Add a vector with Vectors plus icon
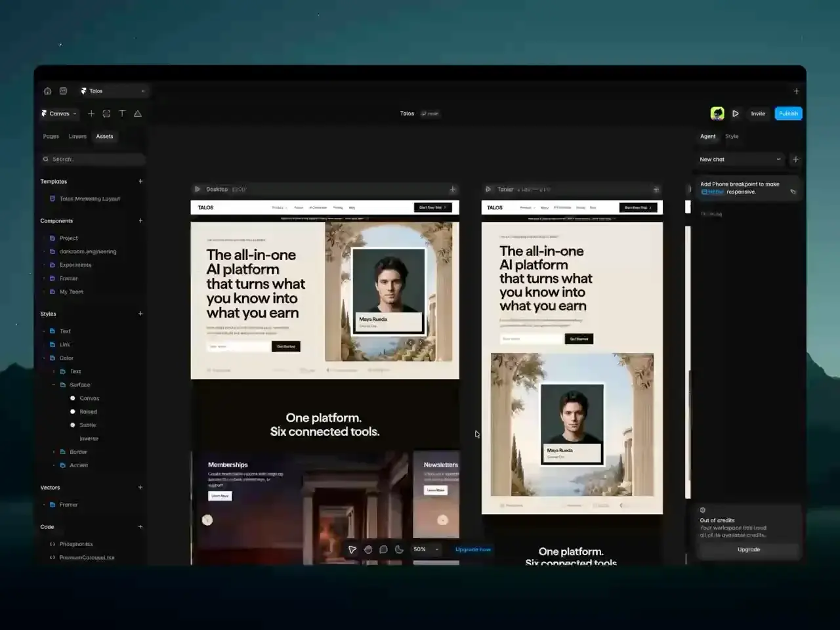 point(140,487)
